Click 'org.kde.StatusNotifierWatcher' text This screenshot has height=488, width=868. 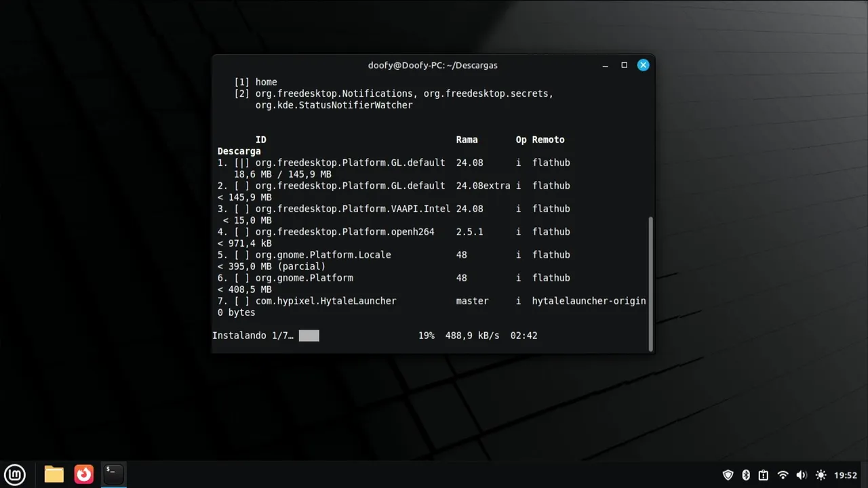[x=334, y=105]
